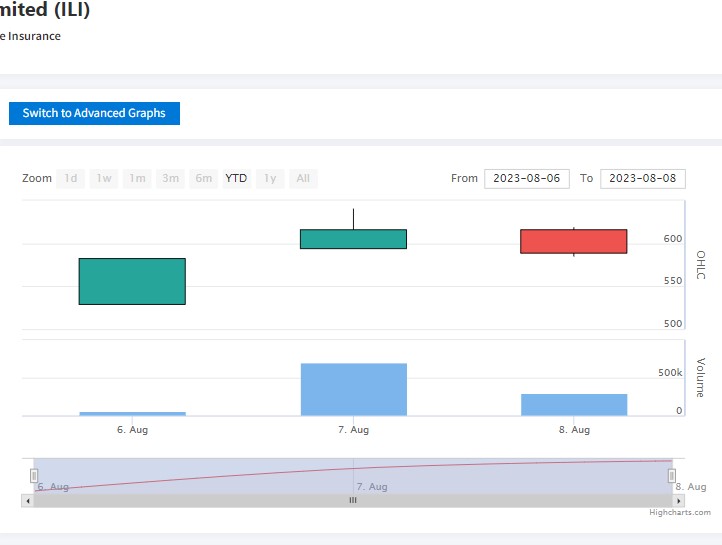Click the scrollbar left arrow
Viewport: 722px width, 545px height.
tap(28, 500)
